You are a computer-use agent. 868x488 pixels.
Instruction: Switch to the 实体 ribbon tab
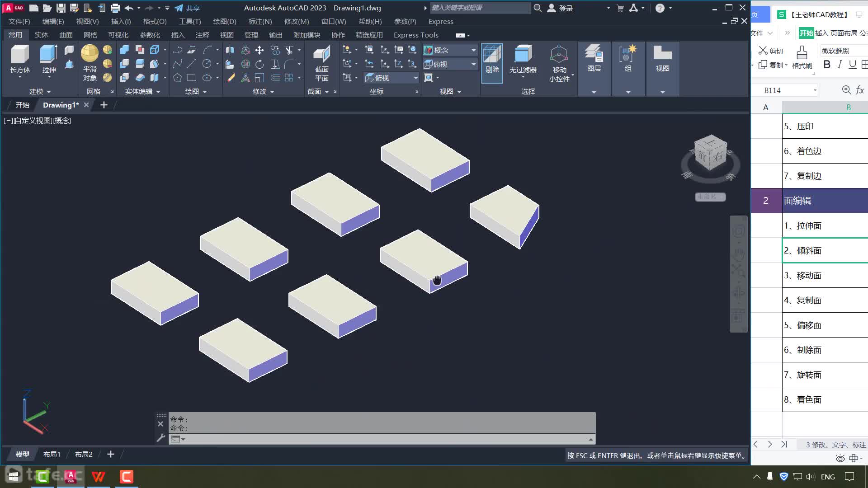coord(41,35)
